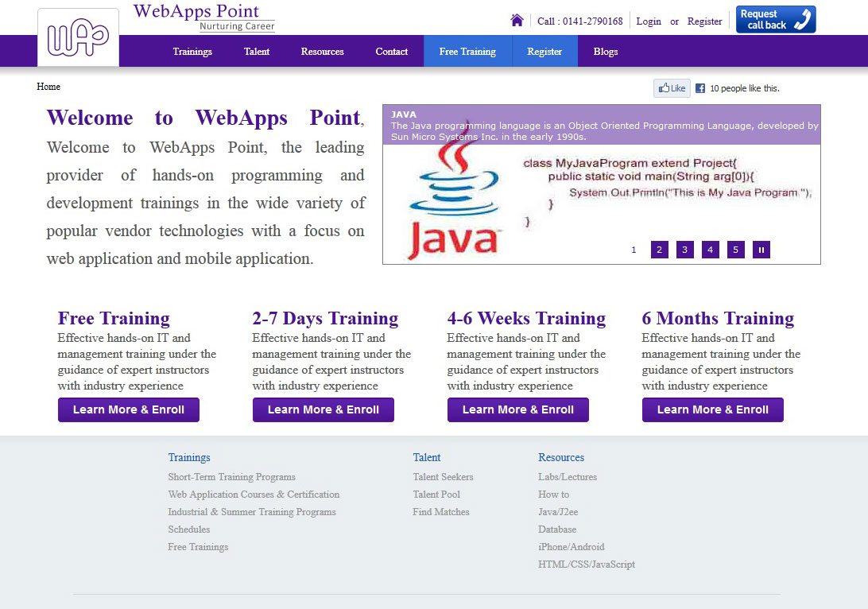Screen dimensions: 868x609
Task: Open Short-Term Training Programs
Action: click(232, 477)
